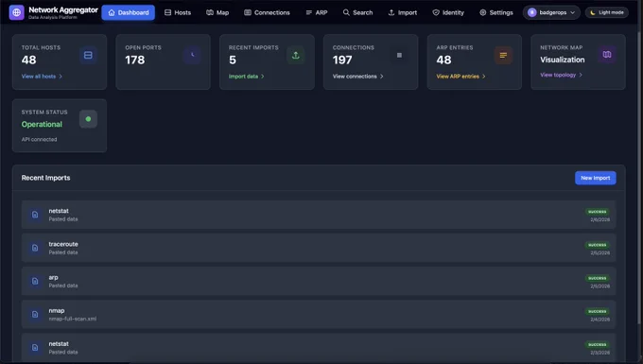This screenshot has width=643, height=364.
Task: Select the nmap-full-scan.xml file name
Action: (x=73, y=319)
